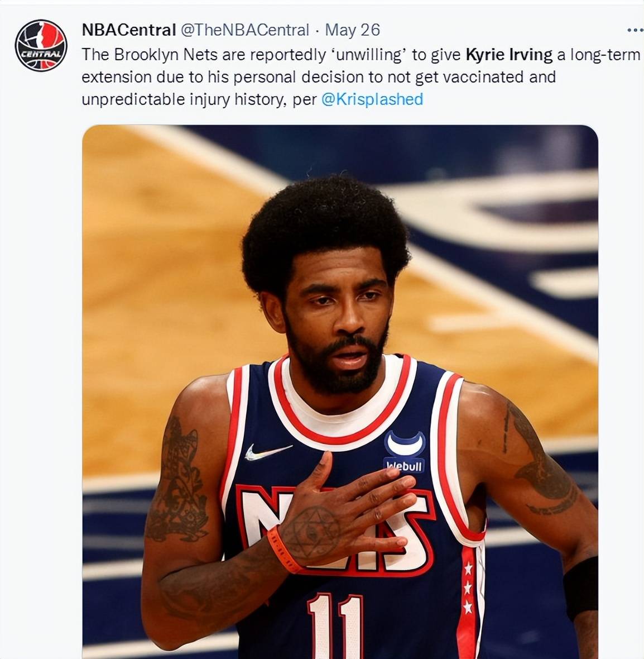Click the jersey number 11

335,626
